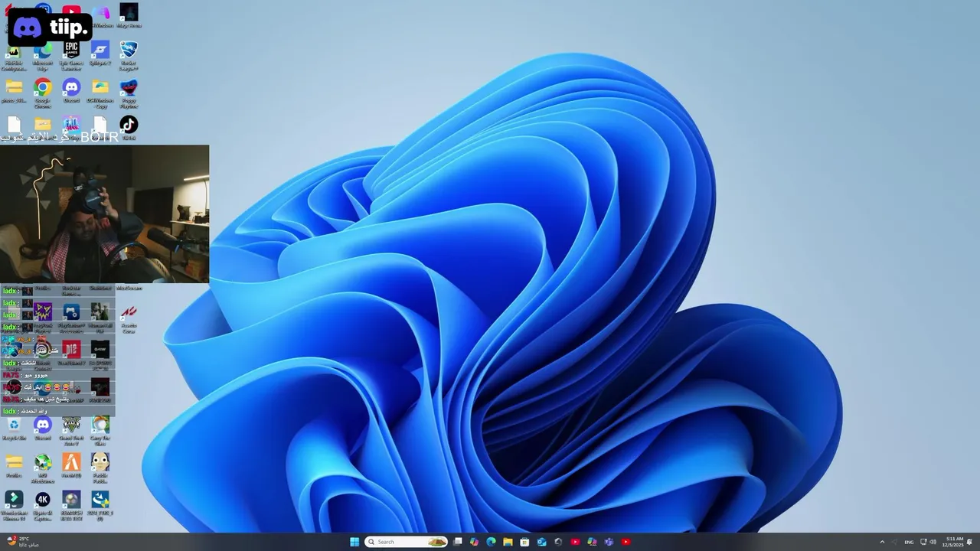
Task: Select the Grand Theft Auto V shortcut
Action: pos(71,431)
